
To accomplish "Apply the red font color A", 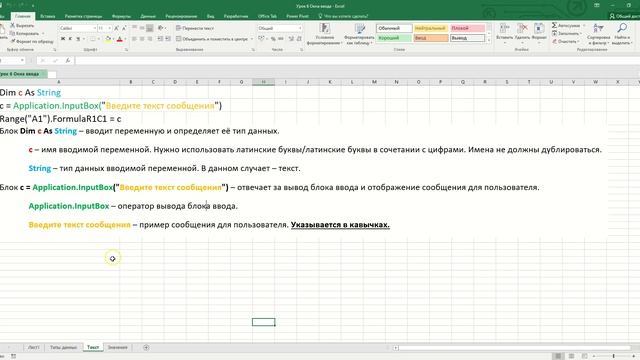I will (x=120, y=39).
